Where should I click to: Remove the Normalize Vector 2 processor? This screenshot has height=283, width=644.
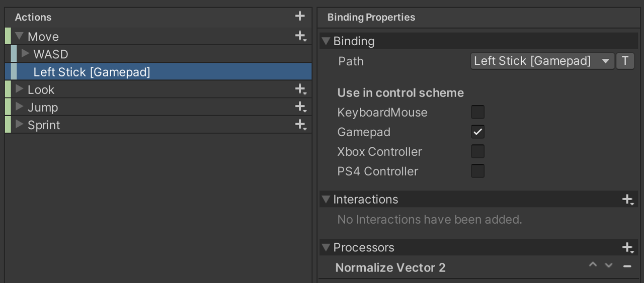coord(627,266)
